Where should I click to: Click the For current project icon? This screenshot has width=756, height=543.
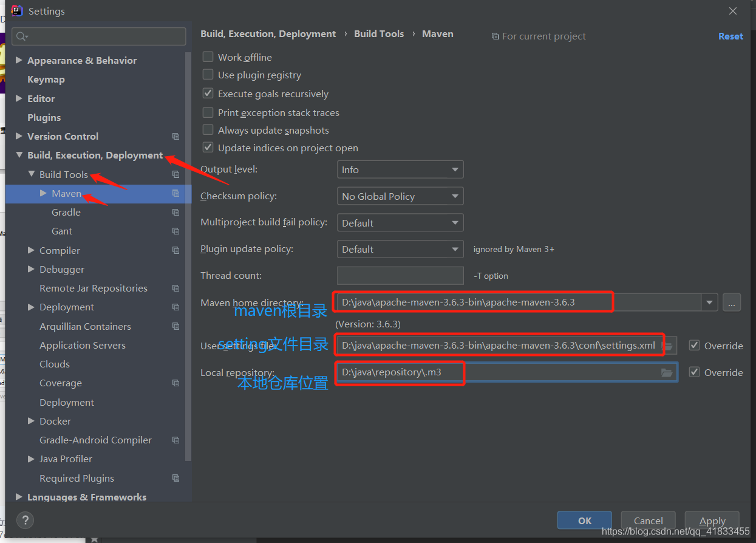(x=495, y=36)
